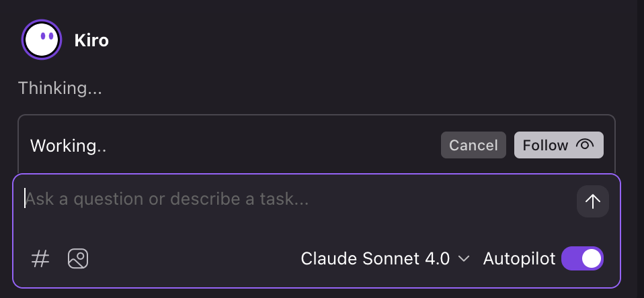The width and height of the screenshot is (644, 298).
Task: Add context using the # hash icon
Action: [x=40, y=259]
